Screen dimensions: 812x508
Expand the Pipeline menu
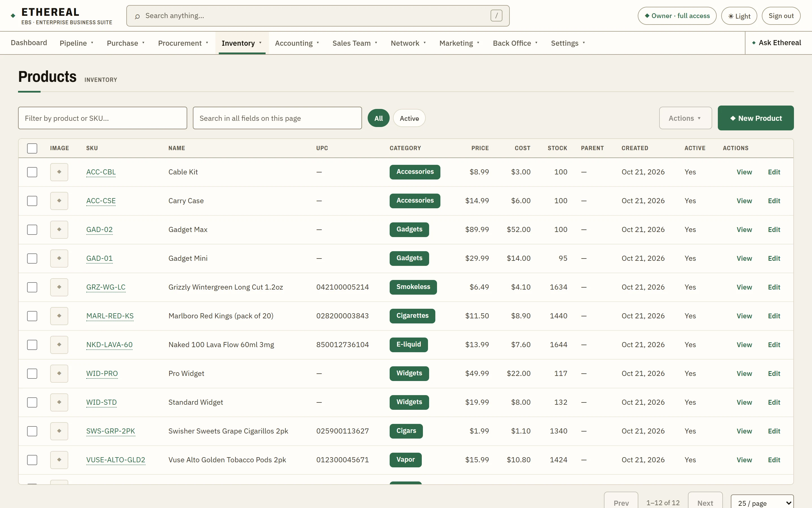76,43
